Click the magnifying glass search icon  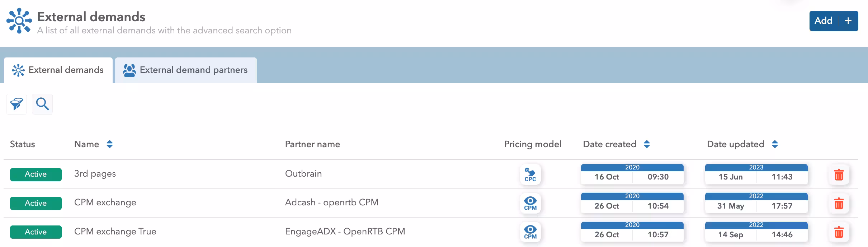[x=42, y=104]
